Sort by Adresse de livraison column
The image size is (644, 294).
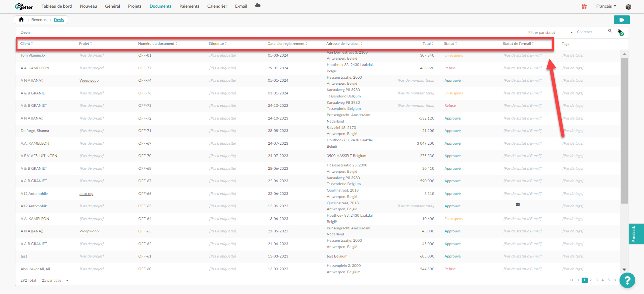(x=344, y=44)
